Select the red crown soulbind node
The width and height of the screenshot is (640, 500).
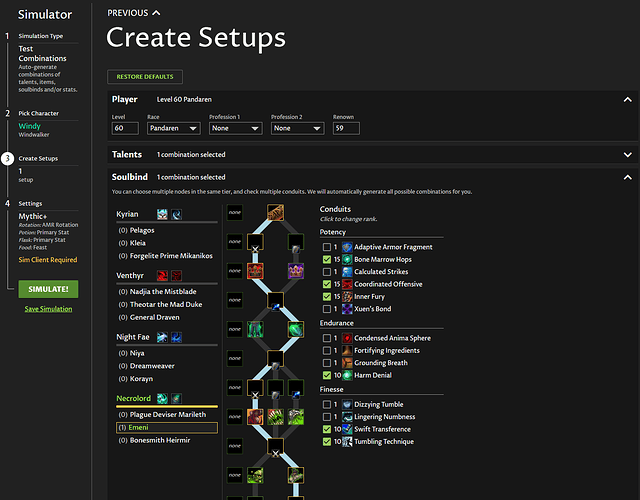pos(255,271)
